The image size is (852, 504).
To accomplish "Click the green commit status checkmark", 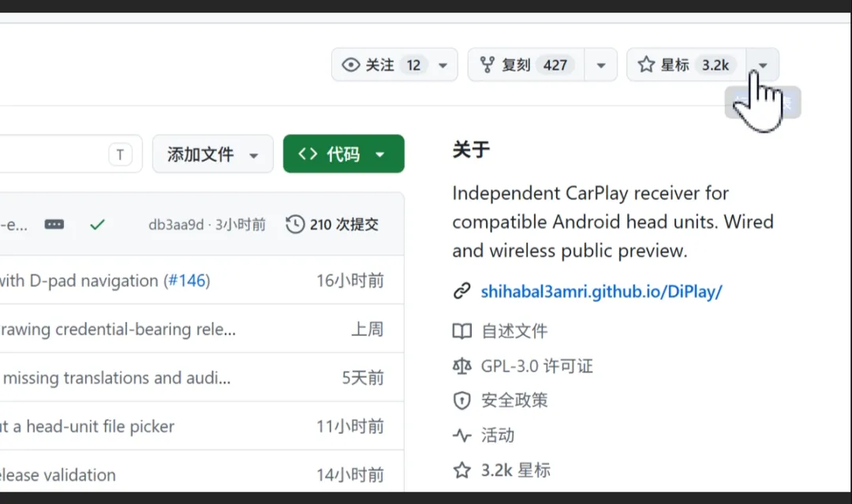I will coord(97,224).
